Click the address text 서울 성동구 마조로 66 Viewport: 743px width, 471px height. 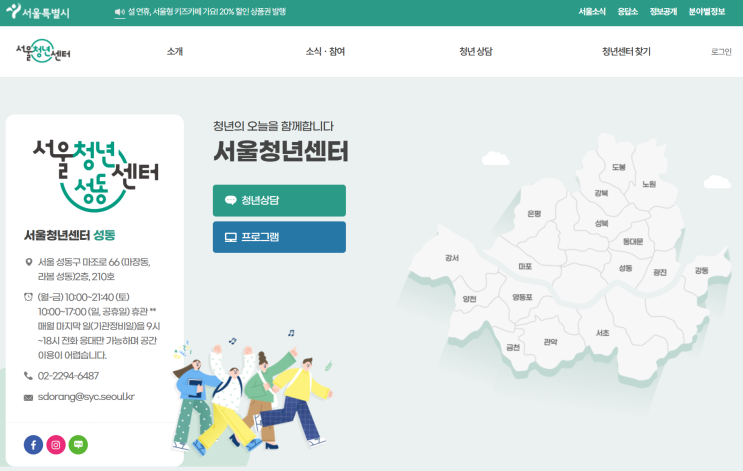[94, 269]
